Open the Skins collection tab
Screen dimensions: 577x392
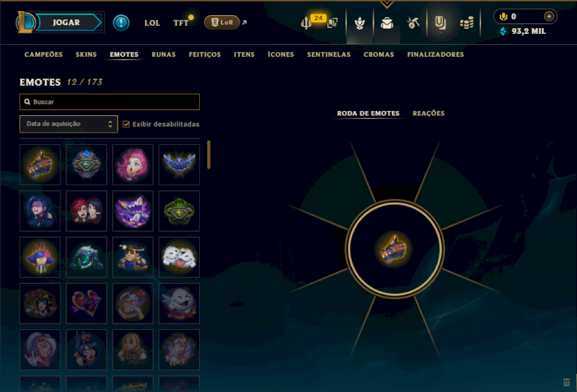tap(86, 55)
